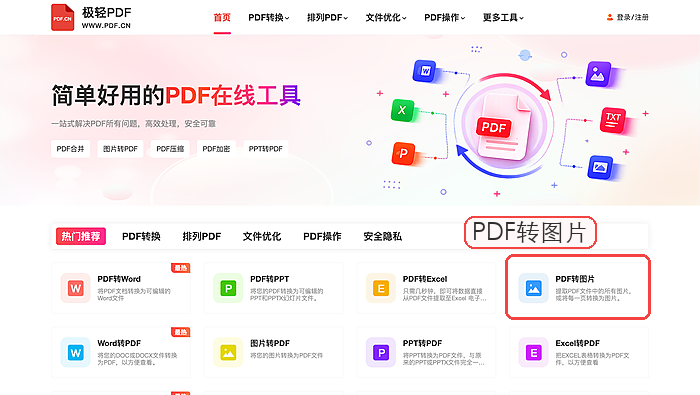Image resolution: width=700 pixels, height=395 pixels.
Task: Click the 极轻PDF red logo icon
Action: (x=62, y=17)
